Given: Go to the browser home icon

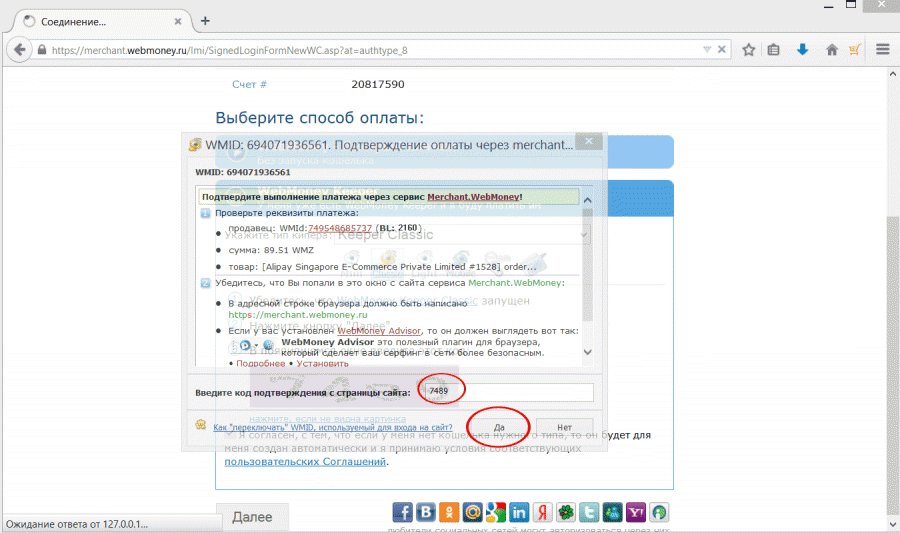Looking at the screenshot, I should [832, 50].
